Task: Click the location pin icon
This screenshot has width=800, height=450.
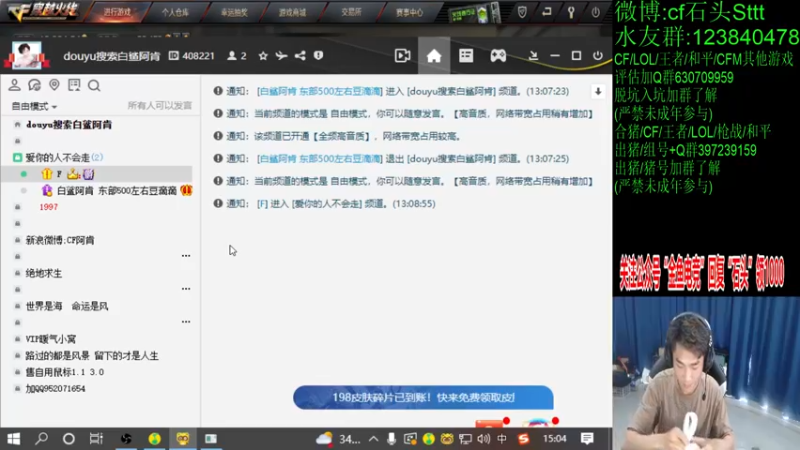Action: point(54,85)
